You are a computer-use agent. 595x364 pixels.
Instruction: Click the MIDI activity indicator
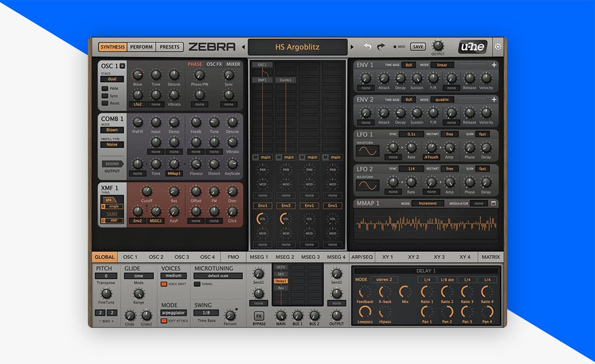(395, 47)
